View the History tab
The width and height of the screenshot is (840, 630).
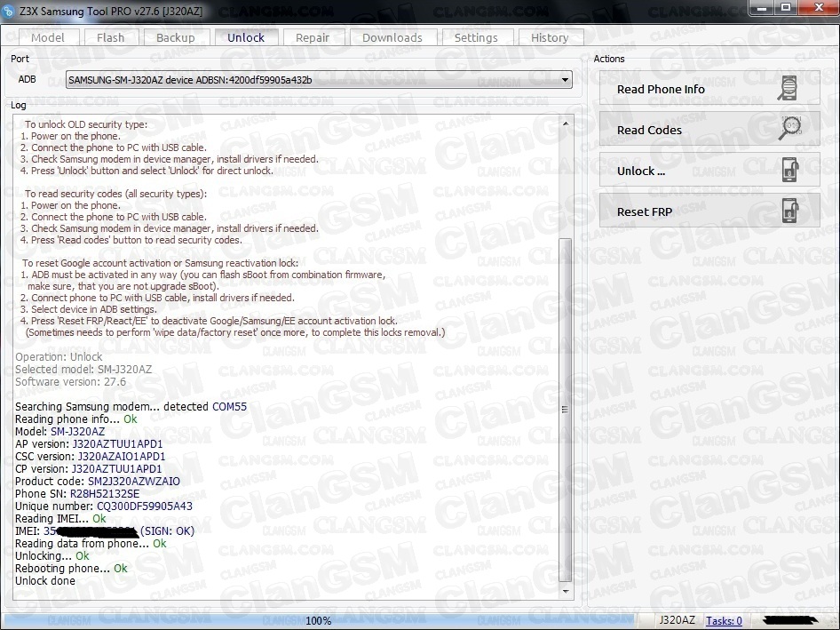[x=550, y=37]
